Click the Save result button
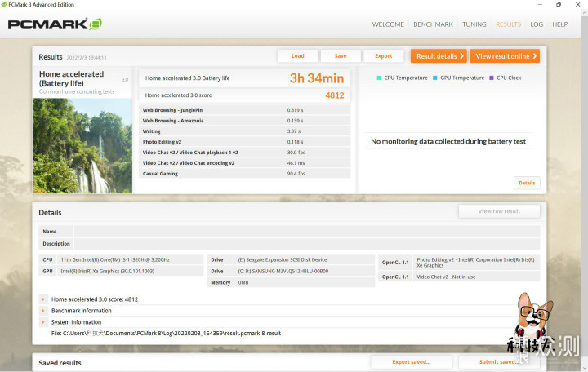This screenshot has height=372, width=588. pyautogui.click(x=341, y=55)
